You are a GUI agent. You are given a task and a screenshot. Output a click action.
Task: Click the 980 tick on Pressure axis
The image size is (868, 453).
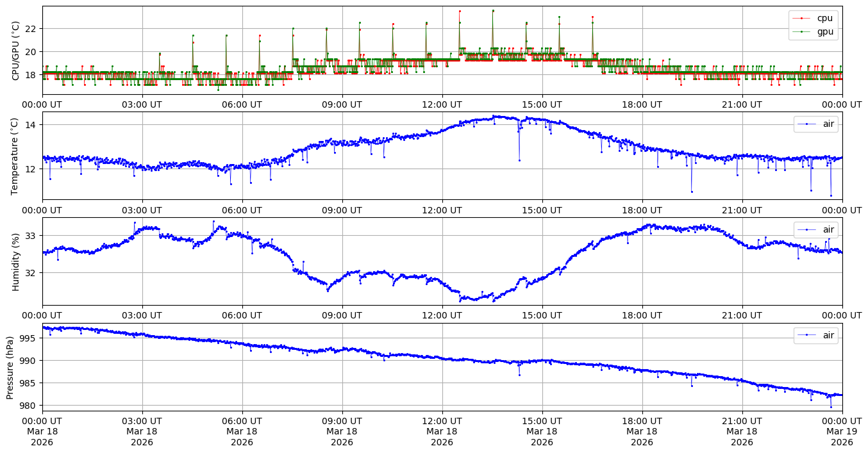(28, 406)
